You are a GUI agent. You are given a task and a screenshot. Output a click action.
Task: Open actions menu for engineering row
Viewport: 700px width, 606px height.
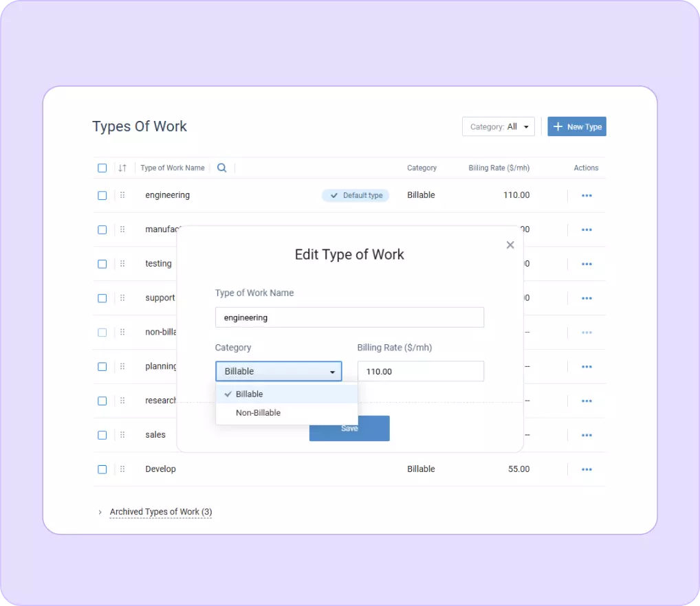[x=587, y=195]
